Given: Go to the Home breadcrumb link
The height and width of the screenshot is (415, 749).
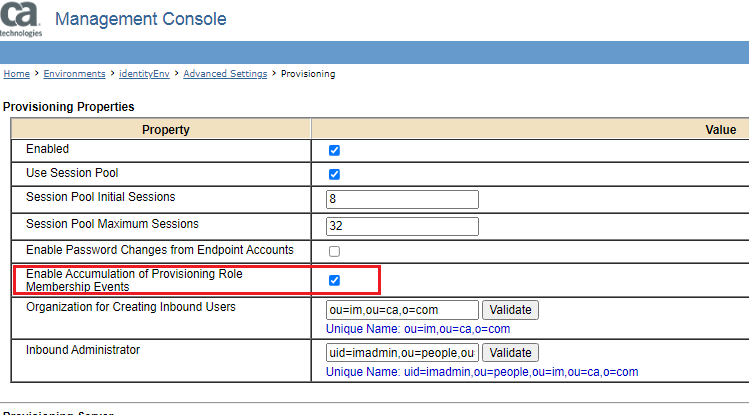Looking at the screenshot, I should 16,74.
